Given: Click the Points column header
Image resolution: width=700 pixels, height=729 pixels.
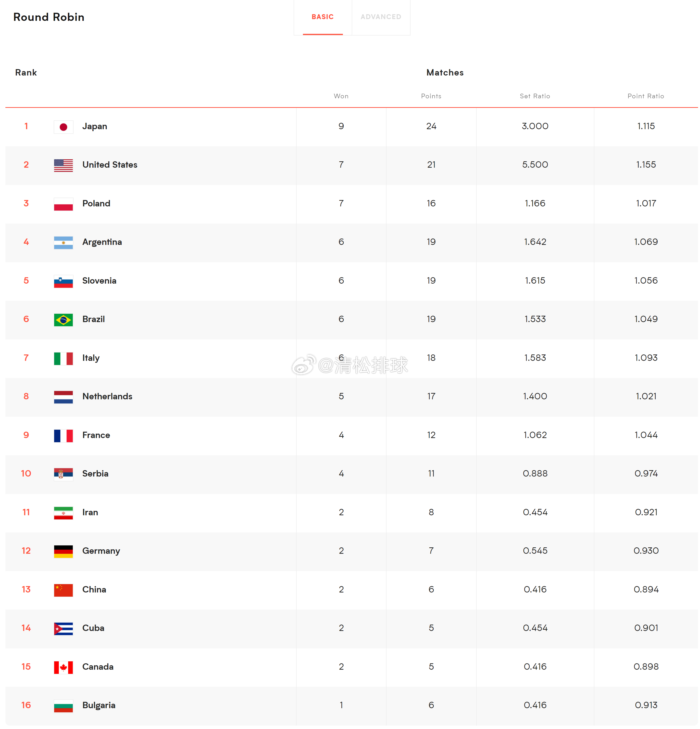Looking at the screenshot, I should pos(431,96).
